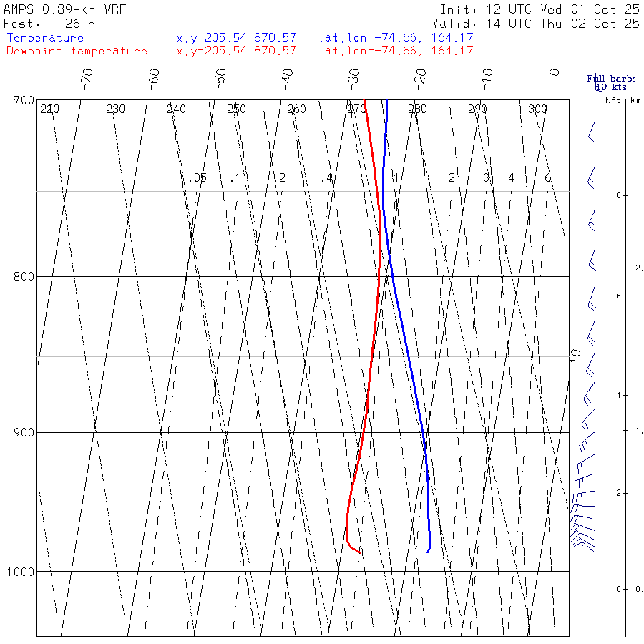Click the '250' potential temperature label
The image size is (644, 644).
point(236,109)
